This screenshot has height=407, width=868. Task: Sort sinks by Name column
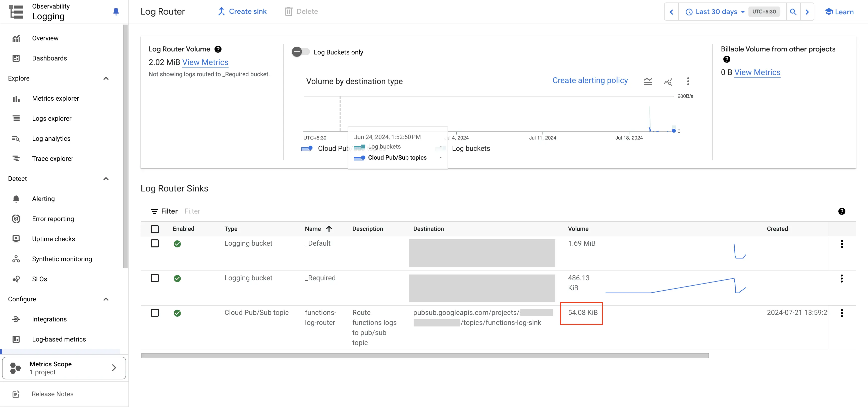pos(318,229)
